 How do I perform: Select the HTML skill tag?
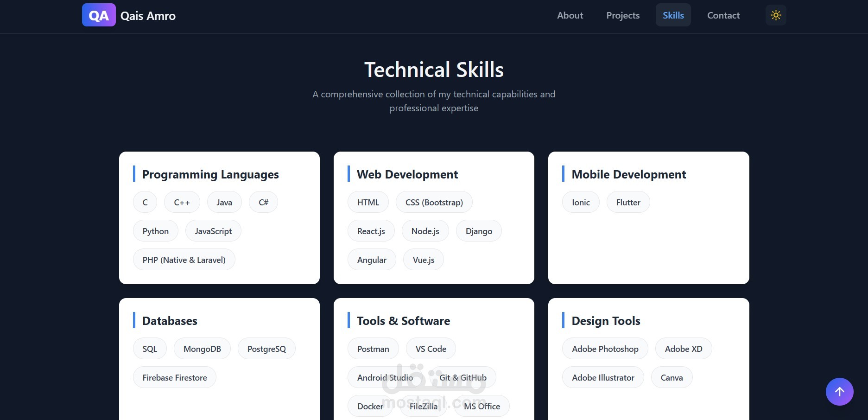[368, 202]
